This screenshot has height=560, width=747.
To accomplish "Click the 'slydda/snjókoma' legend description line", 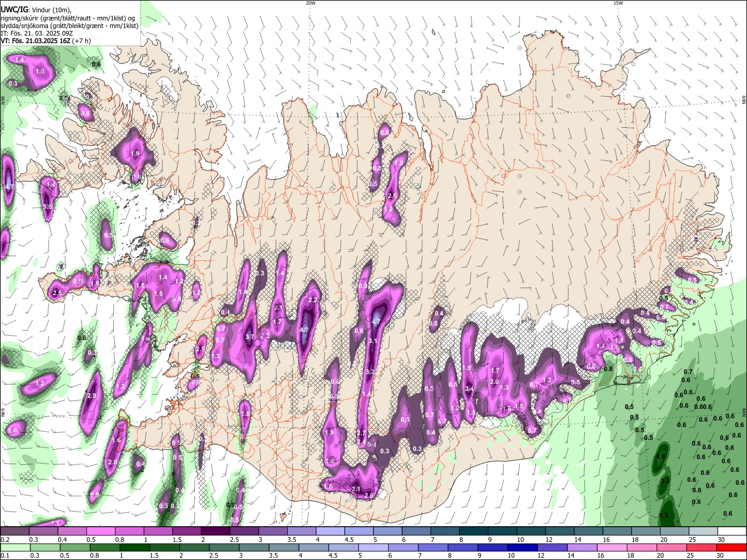I will (69, 26).
